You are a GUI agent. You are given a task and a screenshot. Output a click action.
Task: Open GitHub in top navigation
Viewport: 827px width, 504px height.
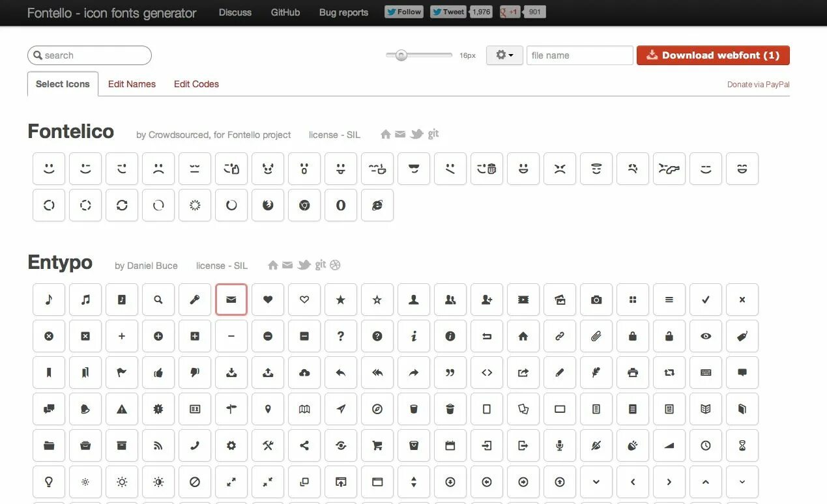tap(285, 12)
